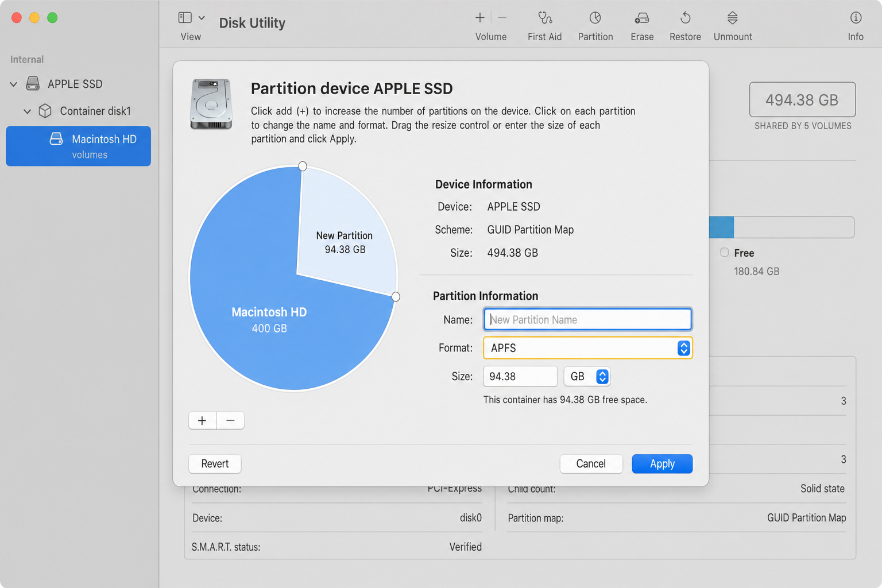The image size is (882, 588).
Task: Remove the partition with the minus button
Action: click(x=231, y=420)
